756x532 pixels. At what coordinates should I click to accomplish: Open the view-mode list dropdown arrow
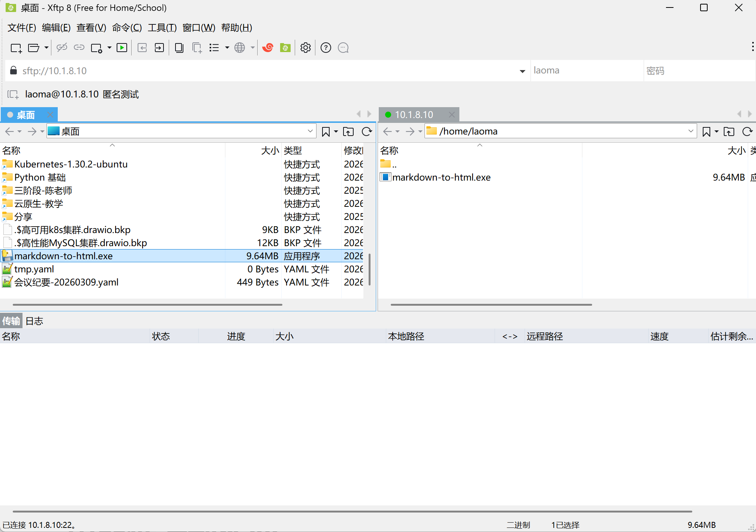[x=227, y=48]
